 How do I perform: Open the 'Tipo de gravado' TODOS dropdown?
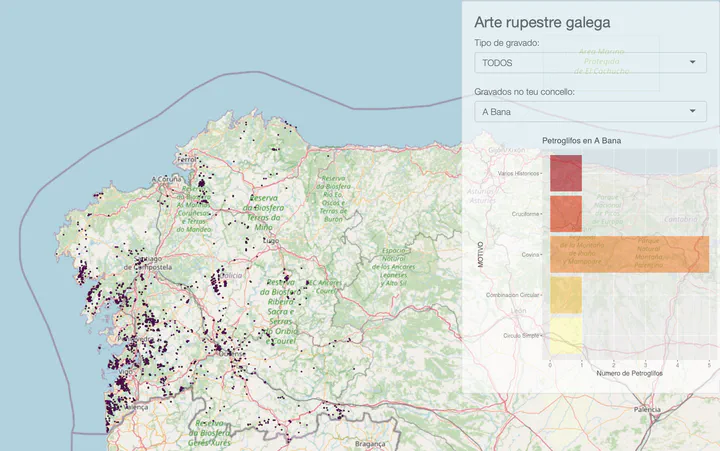tap(590, 62)
